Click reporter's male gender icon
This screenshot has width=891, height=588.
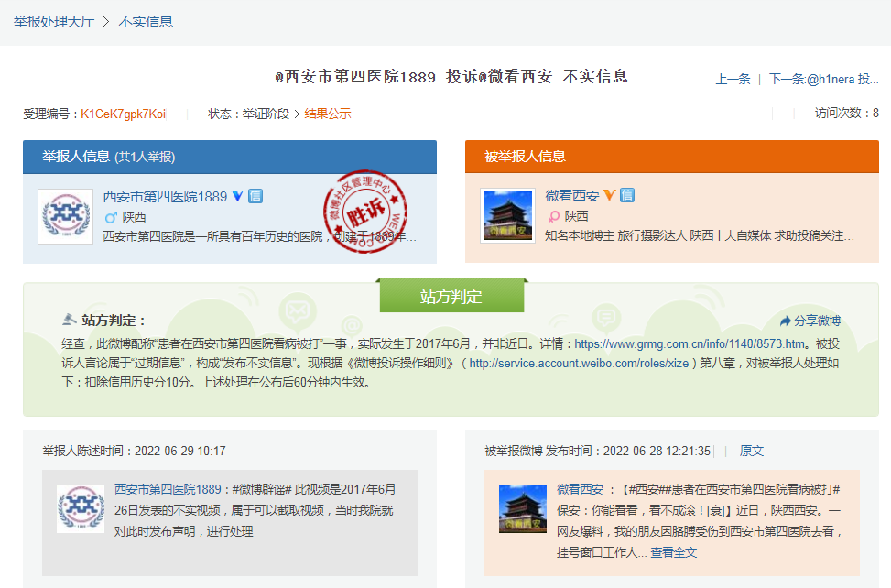tap(111, 217)
